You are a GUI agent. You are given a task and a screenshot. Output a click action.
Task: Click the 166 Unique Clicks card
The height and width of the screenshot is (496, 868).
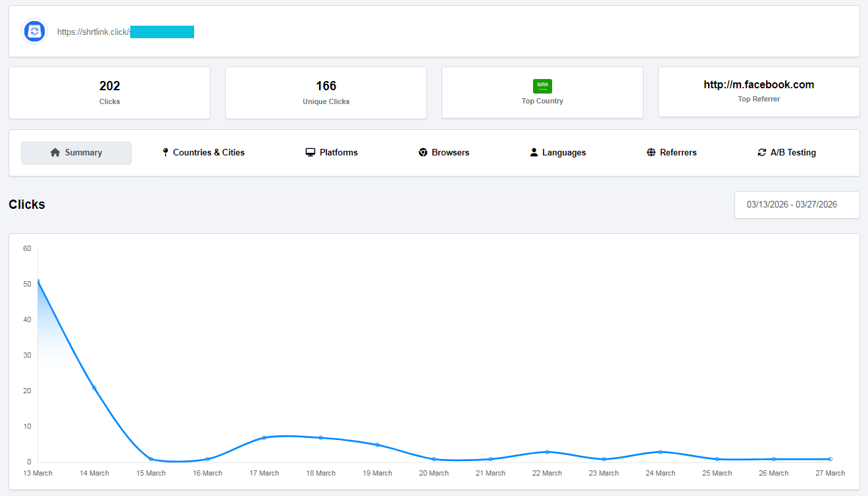(x=326, y=93)
